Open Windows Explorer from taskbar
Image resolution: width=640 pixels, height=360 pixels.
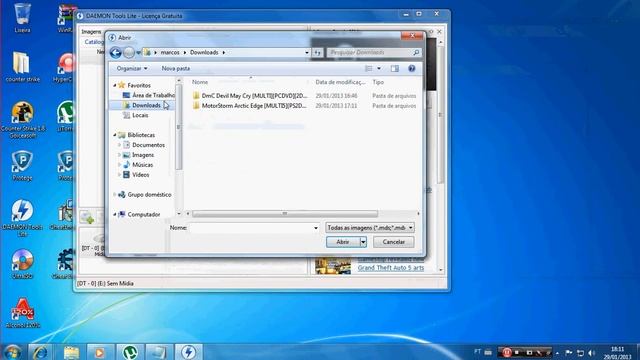[x=71, y=352]
